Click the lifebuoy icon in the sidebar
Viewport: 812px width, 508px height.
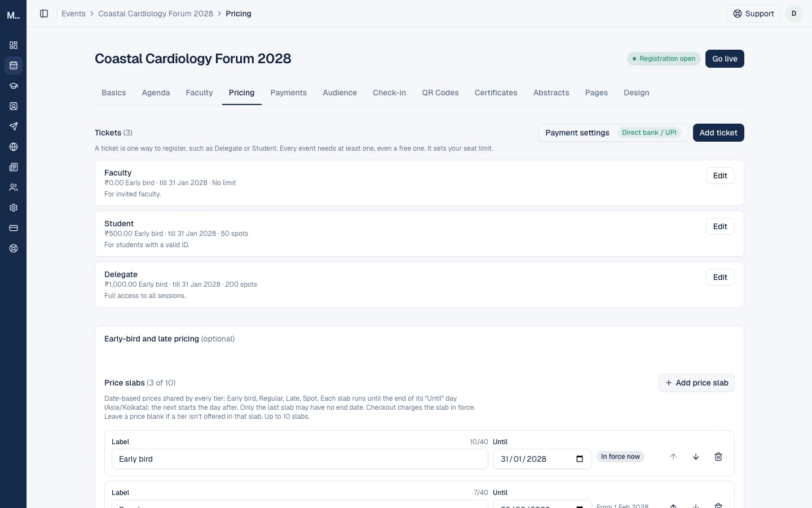tap(14, 248)
